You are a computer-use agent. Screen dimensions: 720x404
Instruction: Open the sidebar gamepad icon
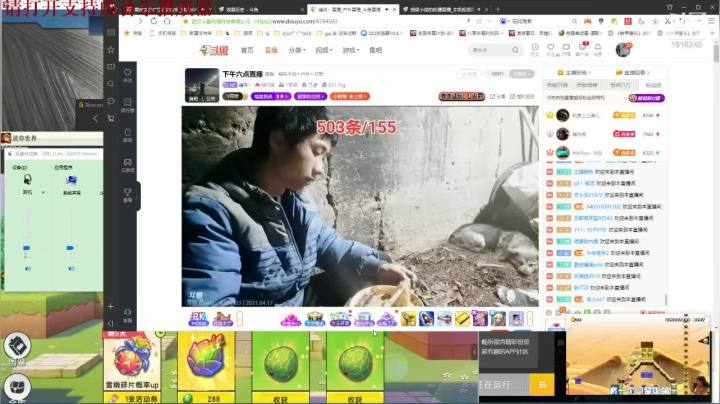(128, 165)
